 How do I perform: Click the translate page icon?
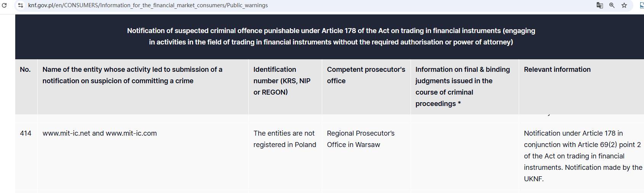click(x=599, y=5)
